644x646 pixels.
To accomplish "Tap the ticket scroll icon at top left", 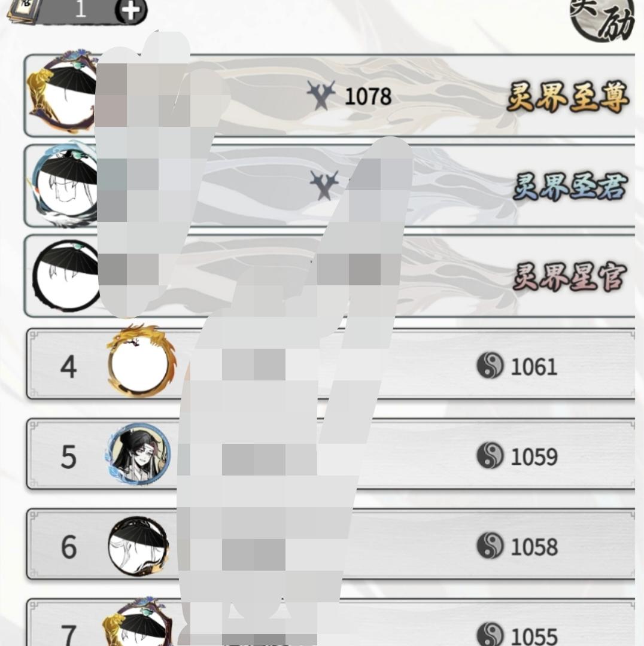I will point(25,10).
